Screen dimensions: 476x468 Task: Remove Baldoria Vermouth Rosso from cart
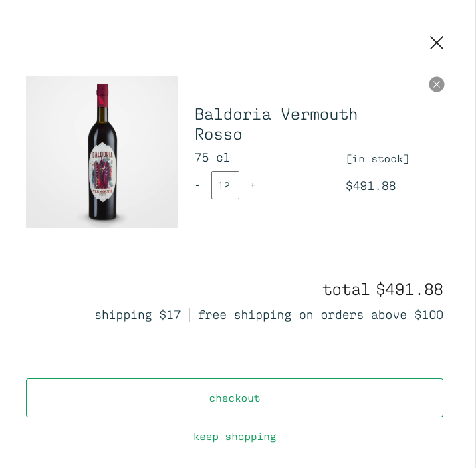click(x=437, y=84)
